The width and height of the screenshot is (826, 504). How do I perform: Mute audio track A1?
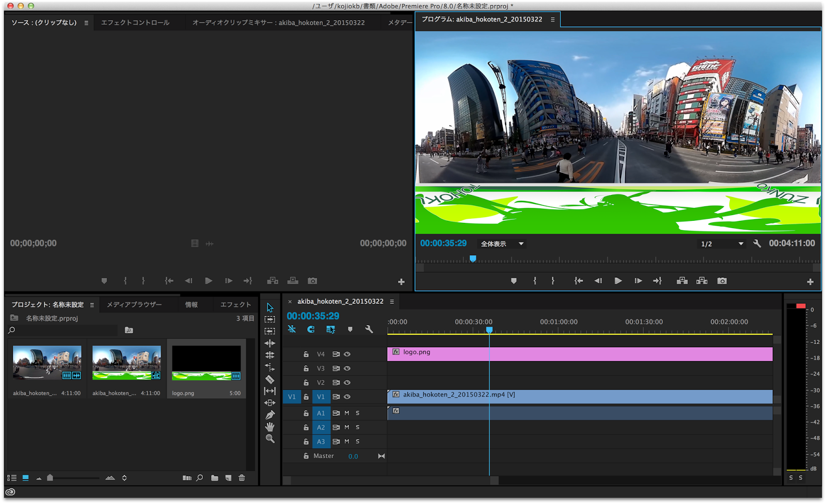347,413
